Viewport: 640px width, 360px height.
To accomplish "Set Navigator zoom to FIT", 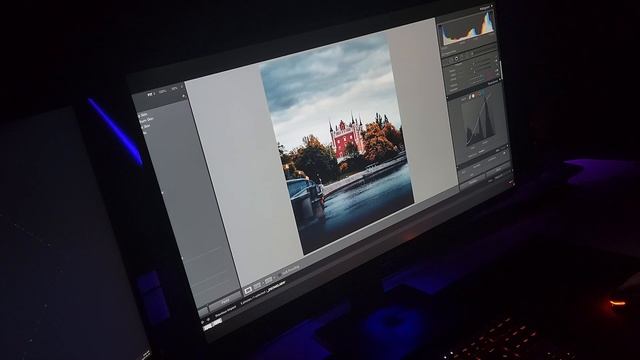I will click(150, 94).
